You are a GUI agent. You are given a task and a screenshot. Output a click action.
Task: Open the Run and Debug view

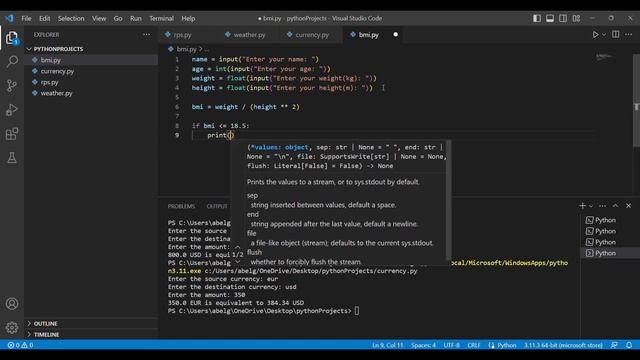(12, 110)
